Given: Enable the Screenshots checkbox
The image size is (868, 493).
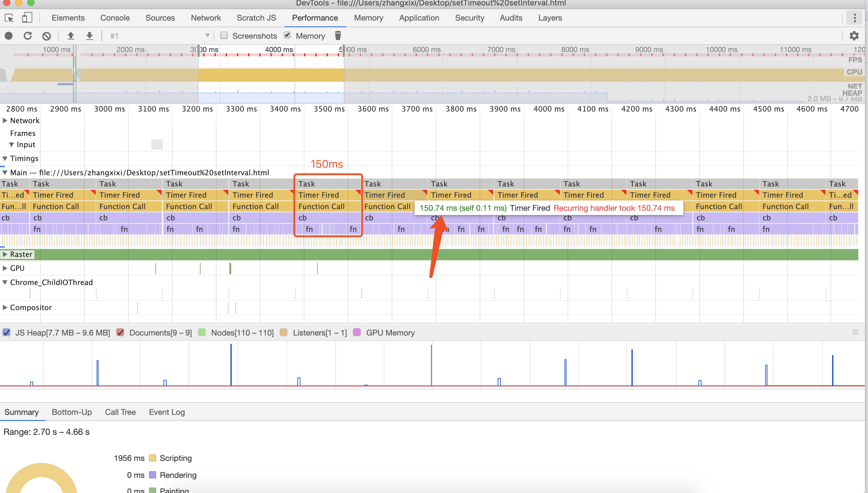Looking at the screenshot, I should (224, 35).
